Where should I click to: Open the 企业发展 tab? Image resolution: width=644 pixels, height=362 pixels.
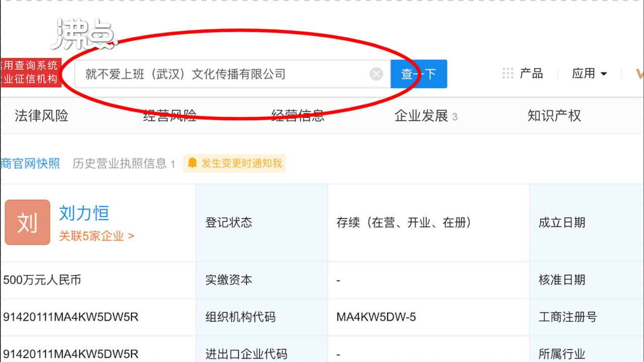tap(426, 116)
